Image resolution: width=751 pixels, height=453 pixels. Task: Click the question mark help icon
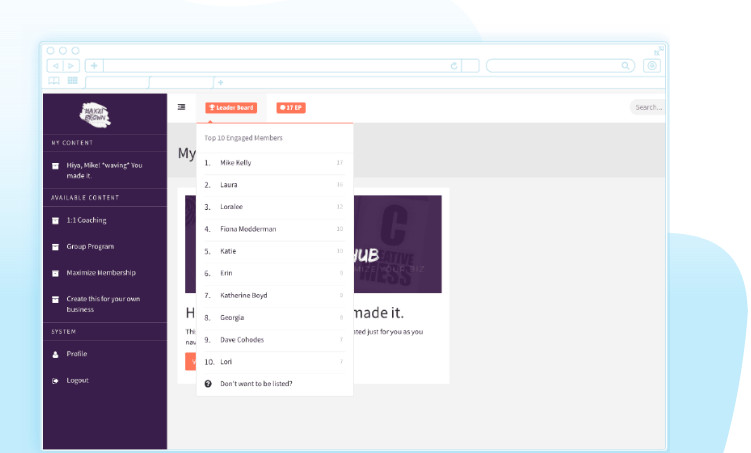(x=208, y=384)
